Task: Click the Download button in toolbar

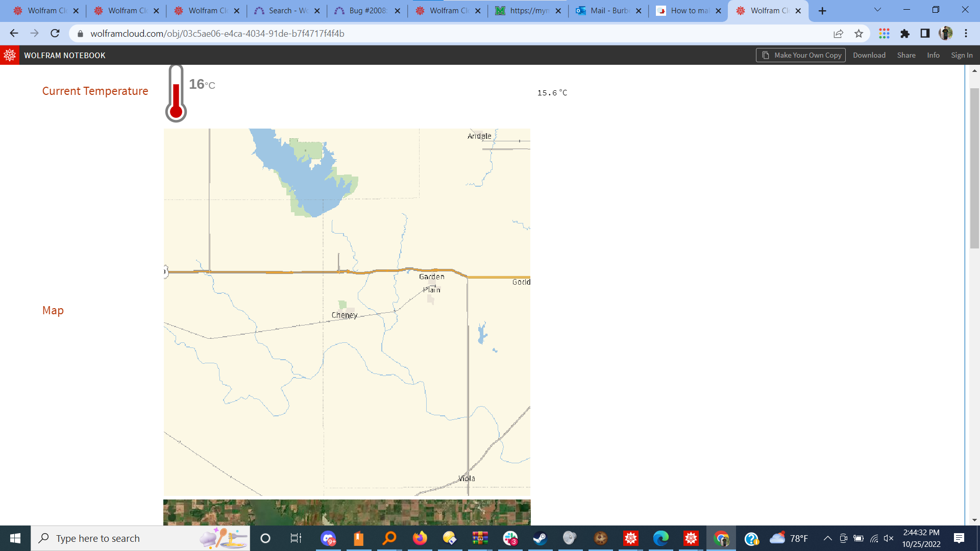Action: pyautogui.click(x=870, y=55)
